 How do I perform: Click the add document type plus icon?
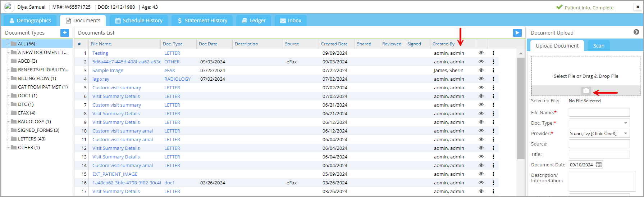(x=65, y=33)
